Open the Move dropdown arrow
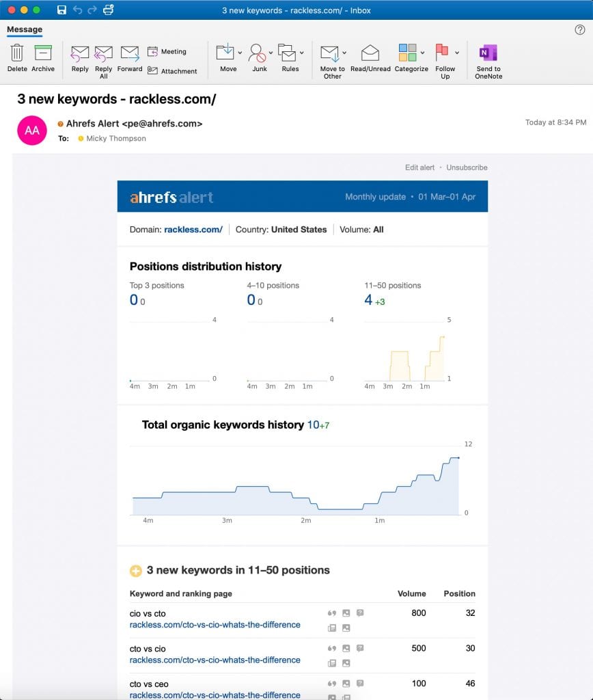593x700 pixels. point(240,53)
